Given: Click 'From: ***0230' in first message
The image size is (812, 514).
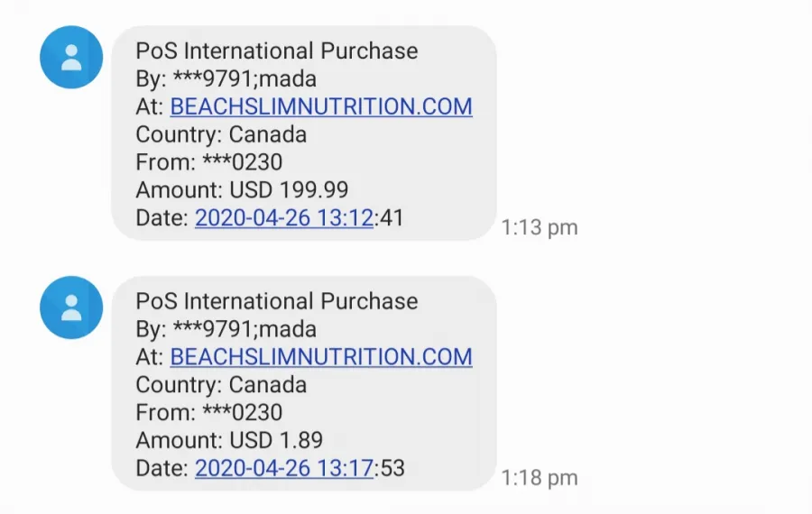Looking at the screenshot, I should point(209,162).
